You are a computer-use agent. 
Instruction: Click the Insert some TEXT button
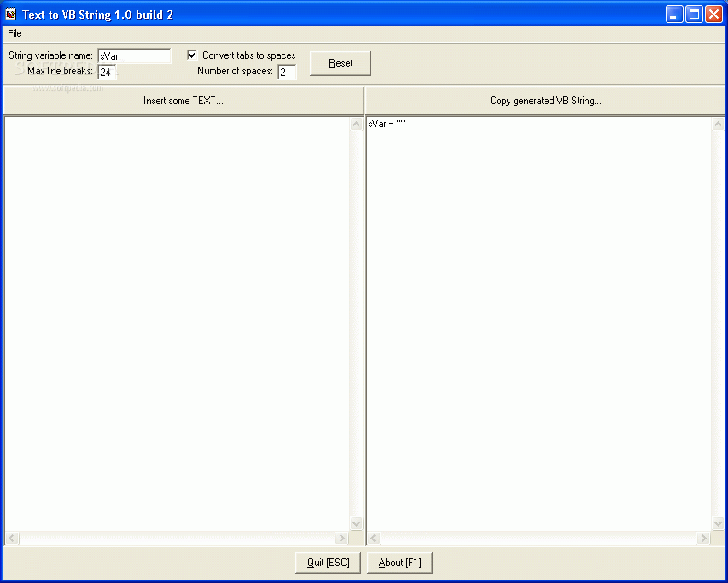[183, 101]
